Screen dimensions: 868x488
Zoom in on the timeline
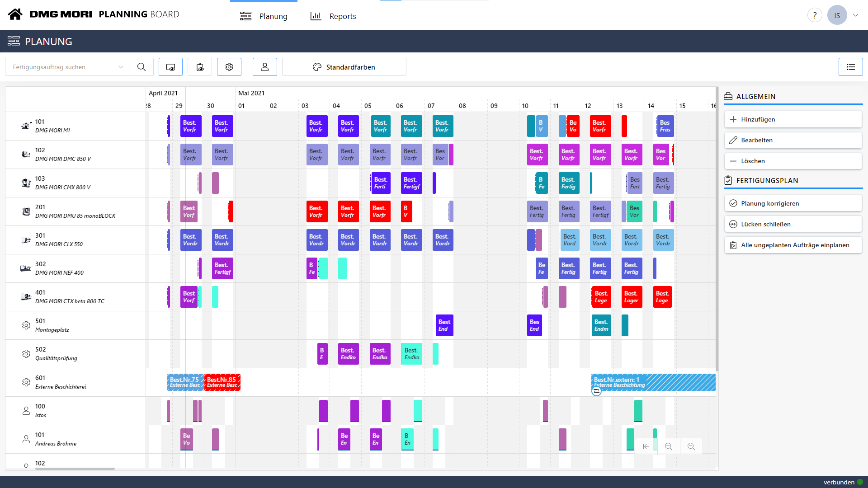click(669, 446)
